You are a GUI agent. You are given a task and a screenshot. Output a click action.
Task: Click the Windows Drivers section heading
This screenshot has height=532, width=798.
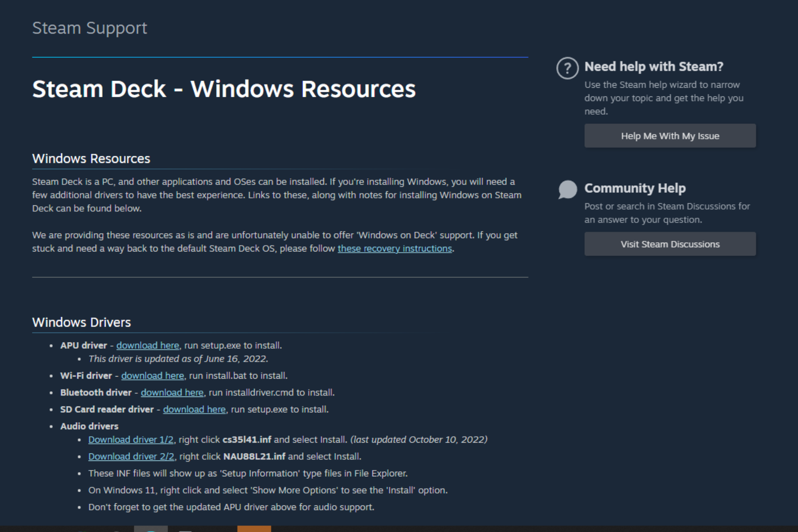(81, 323)
